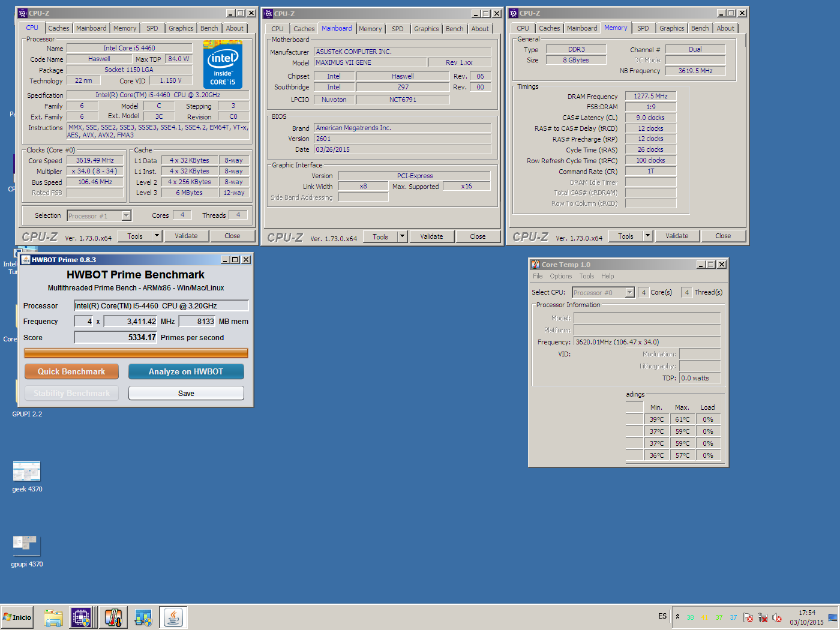Click the volume tray icon
Image resolution: width=840 pixels, height=630 pixels.
click(777, 617)
